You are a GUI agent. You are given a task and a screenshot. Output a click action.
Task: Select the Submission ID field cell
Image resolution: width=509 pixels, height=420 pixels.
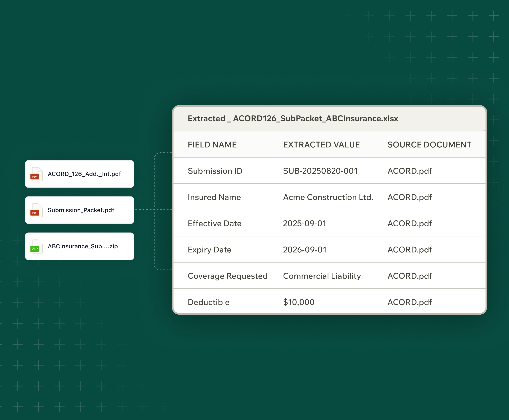(x=215, y=171)
